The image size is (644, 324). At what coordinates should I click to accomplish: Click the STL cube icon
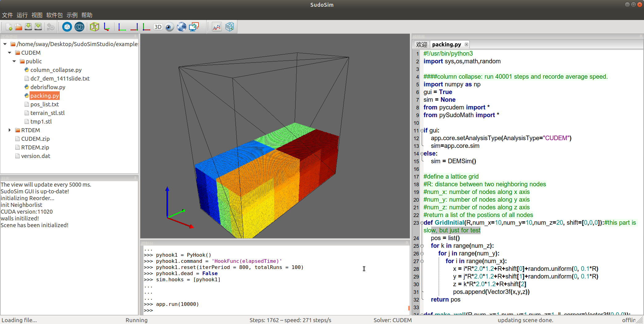coord(67,27)
